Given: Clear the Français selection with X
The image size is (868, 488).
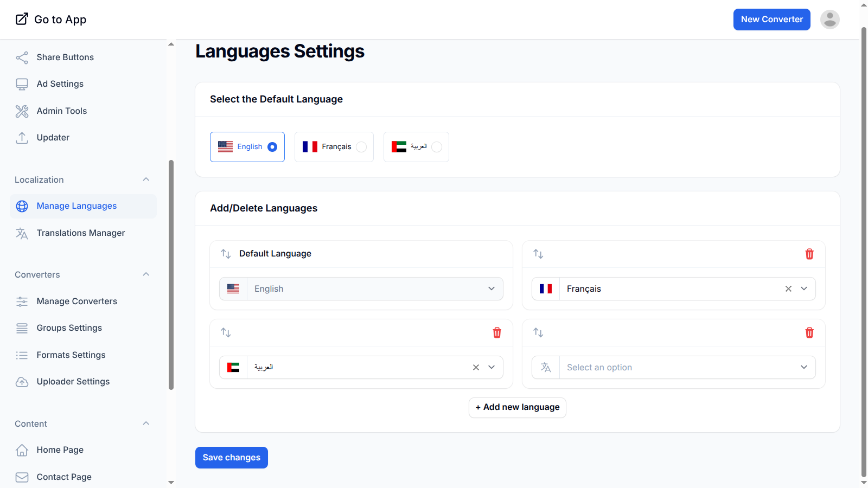Looking at the screenshot, I should (788, 289).
